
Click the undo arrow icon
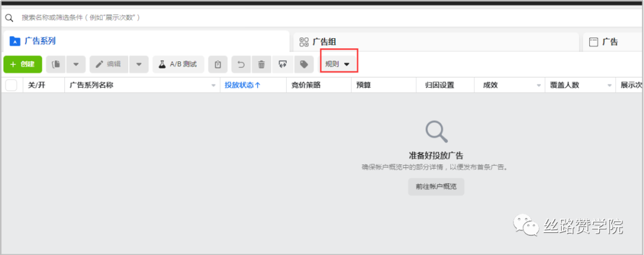[x=241, y=64]
